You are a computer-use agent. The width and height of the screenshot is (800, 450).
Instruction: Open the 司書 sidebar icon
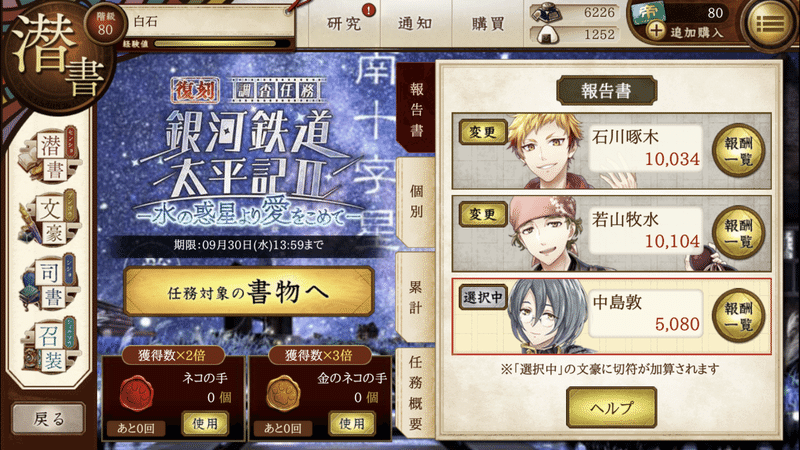point(49,284)
